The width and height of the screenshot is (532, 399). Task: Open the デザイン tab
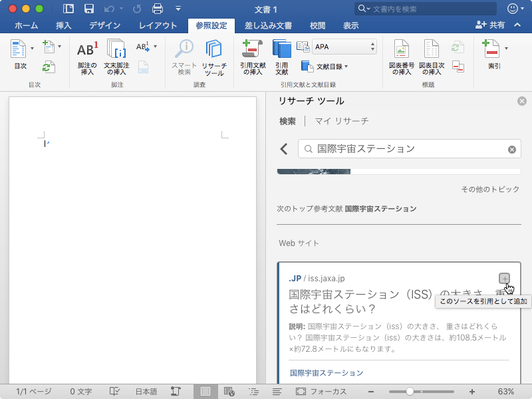105,25
